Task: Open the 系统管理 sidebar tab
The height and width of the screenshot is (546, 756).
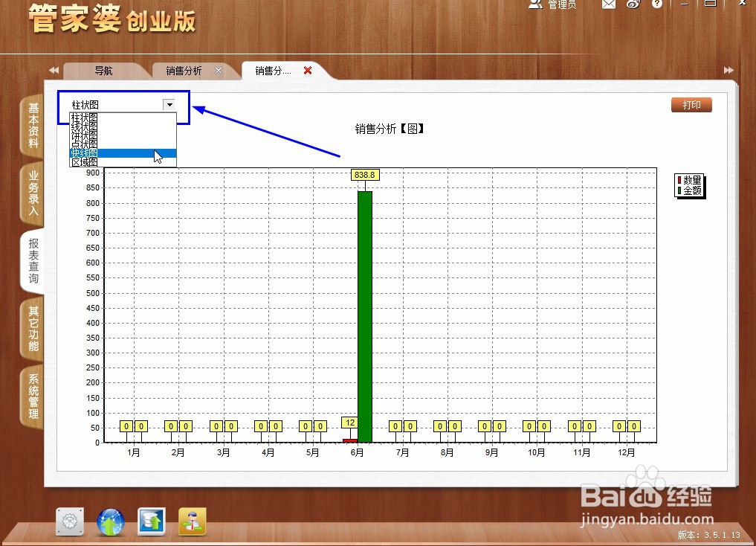Action: (33, 396)
